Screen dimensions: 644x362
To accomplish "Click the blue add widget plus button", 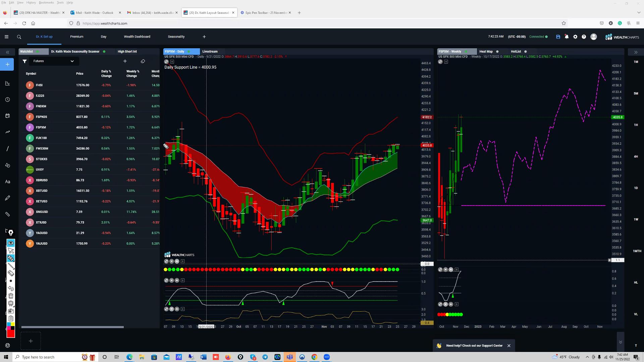I will [7, 64].
